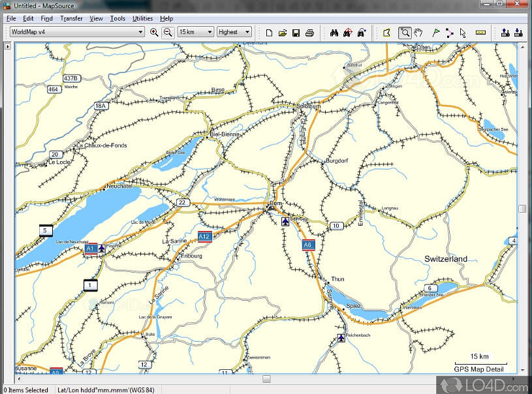Create a new file with toolbar icon
532x394 pixels.
(x=269, y=32)
